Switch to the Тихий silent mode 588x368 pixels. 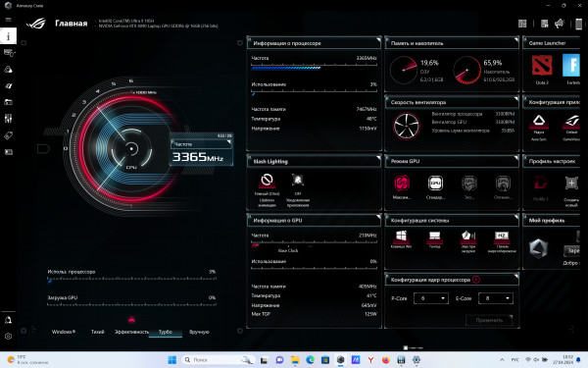click(97, 332)
